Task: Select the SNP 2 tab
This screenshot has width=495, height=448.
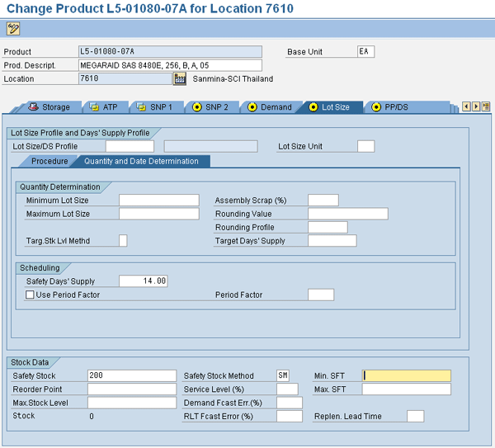Action: [210, 107]
